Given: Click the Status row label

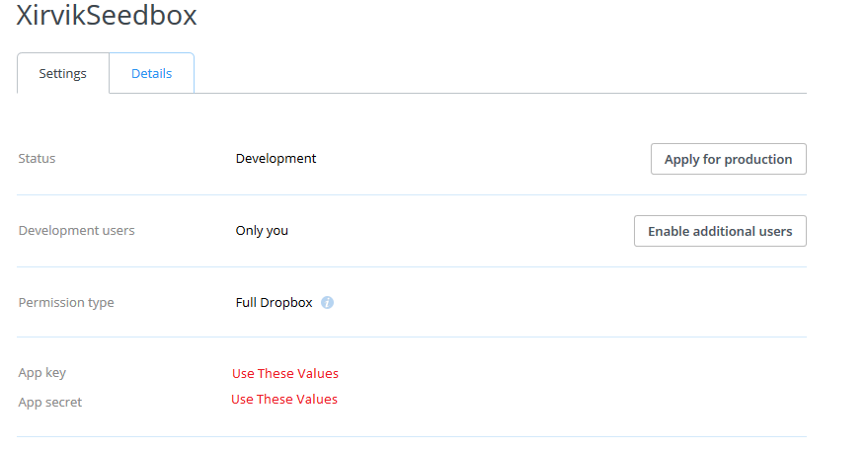Looking at the screenshot, I should tap(38, 159).
